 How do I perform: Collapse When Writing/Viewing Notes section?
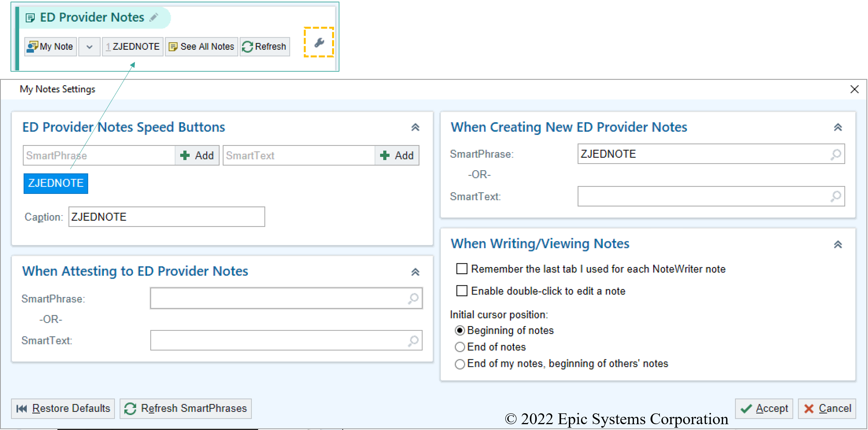838,244
